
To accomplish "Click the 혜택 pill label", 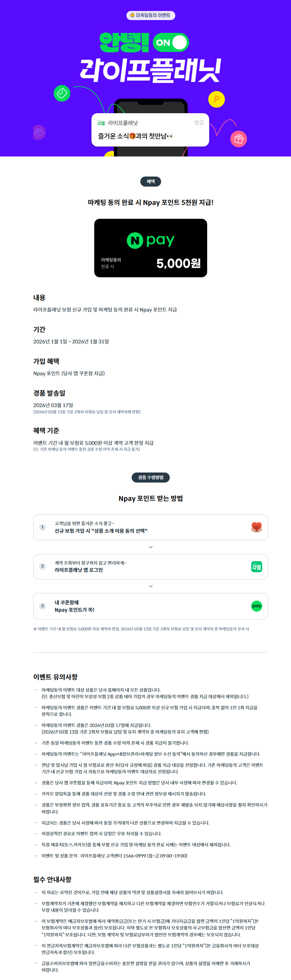I will [x=150, y=181].
